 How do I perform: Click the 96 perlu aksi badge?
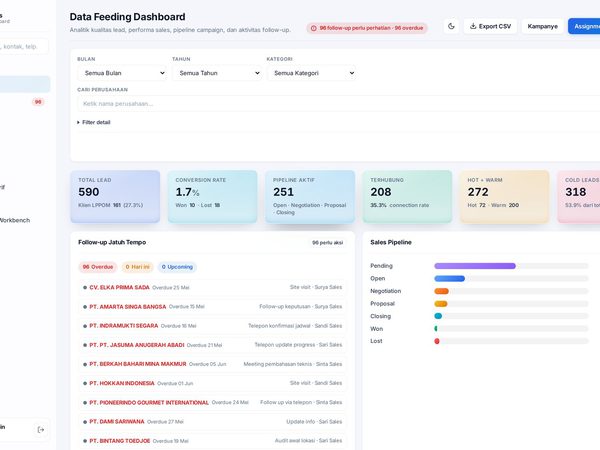point(328,243)
